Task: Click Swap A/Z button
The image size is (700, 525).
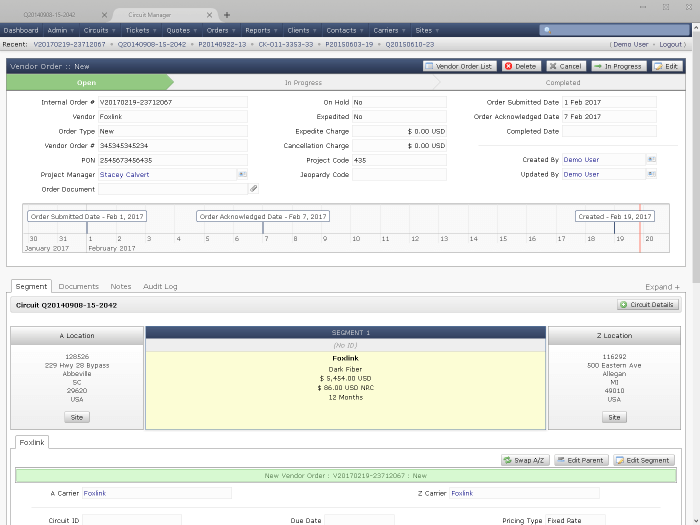Action: pos(525,460)
